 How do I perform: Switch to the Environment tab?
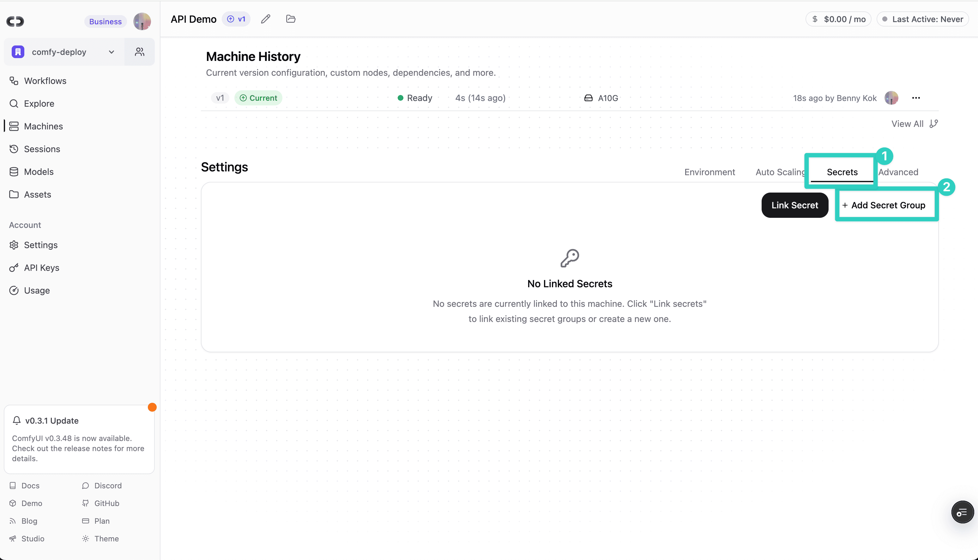coord(710,172)
